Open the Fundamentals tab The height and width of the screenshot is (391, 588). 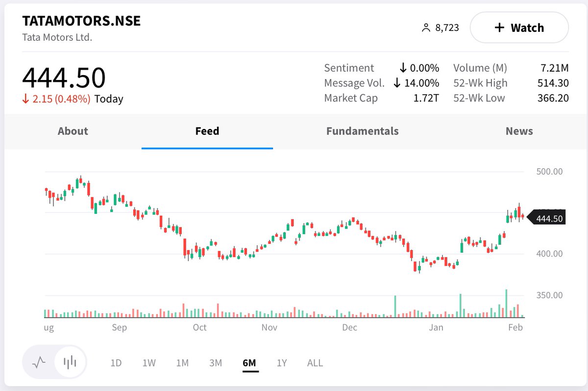click(363, 131)
